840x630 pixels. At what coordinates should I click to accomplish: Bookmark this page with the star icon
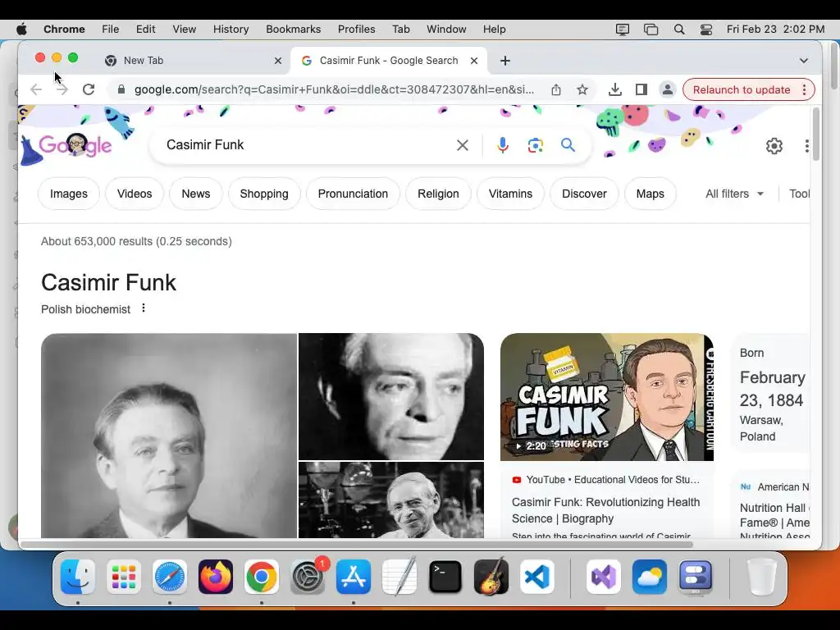582,89
